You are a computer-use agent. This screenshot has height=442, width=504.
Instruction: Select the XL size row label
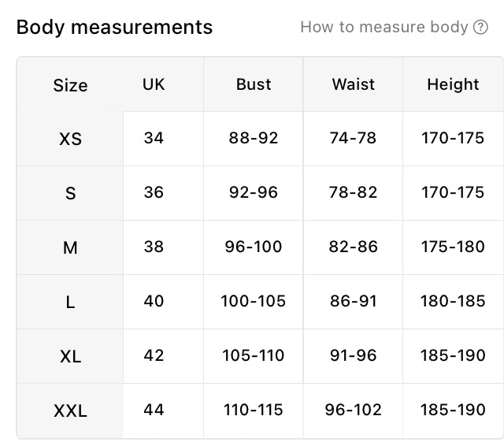[x=70, y=356]
